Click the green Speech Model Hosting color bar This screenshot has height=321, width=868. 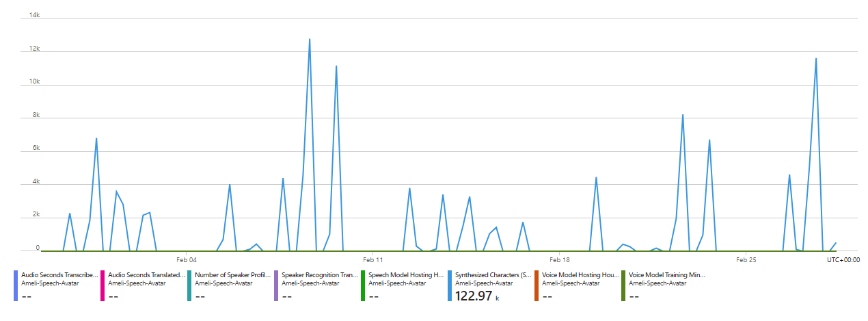(363, 286)
